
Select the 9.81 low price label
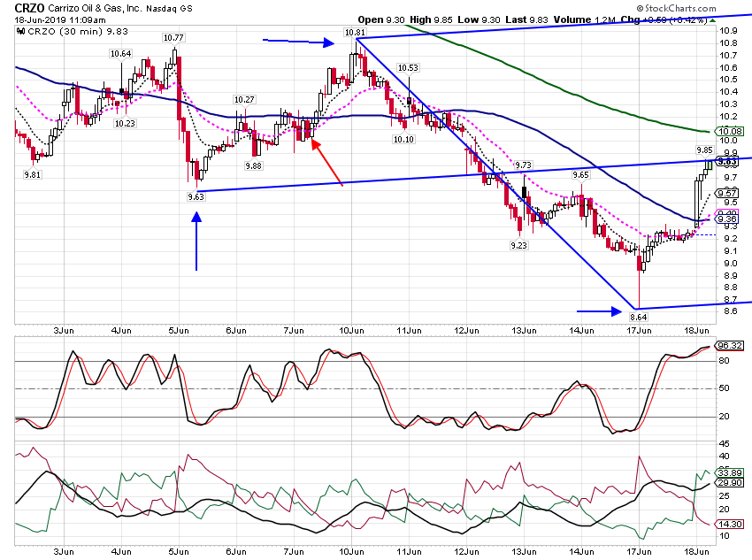32,174
